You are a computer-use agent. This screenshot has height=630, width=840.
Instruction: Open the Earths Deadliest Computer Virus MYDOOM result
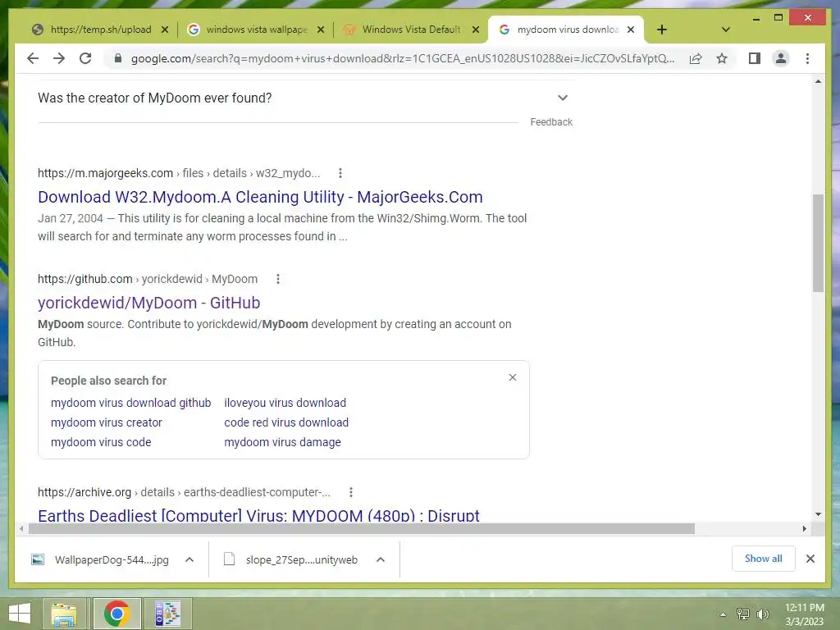point(258,515)
